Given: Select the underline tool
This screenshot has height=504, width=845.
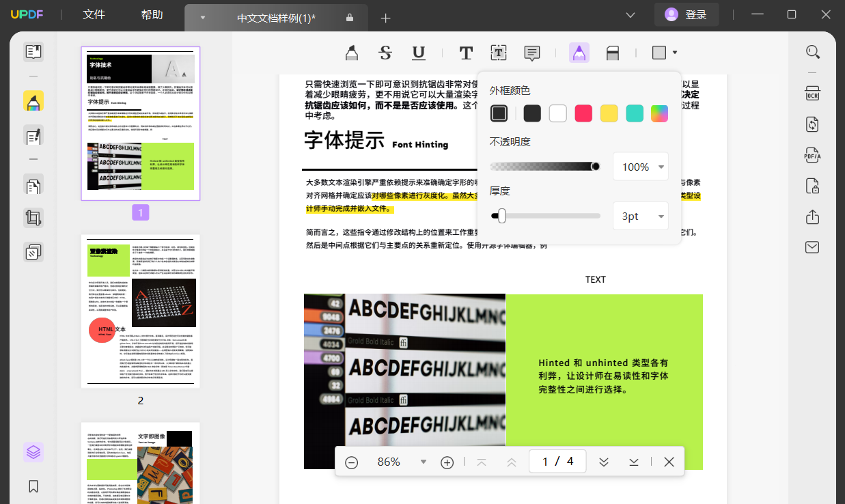Looking at the screenshot, I should (x=419, y=53).
